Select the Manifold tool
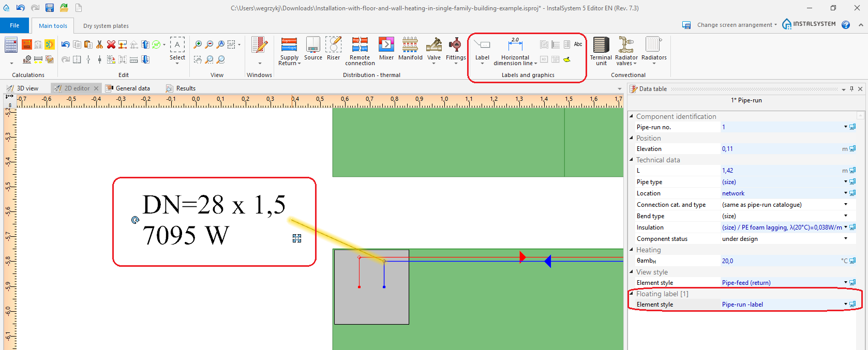The height and width of the screenshot is (350, 868). (x=410, y=49)
